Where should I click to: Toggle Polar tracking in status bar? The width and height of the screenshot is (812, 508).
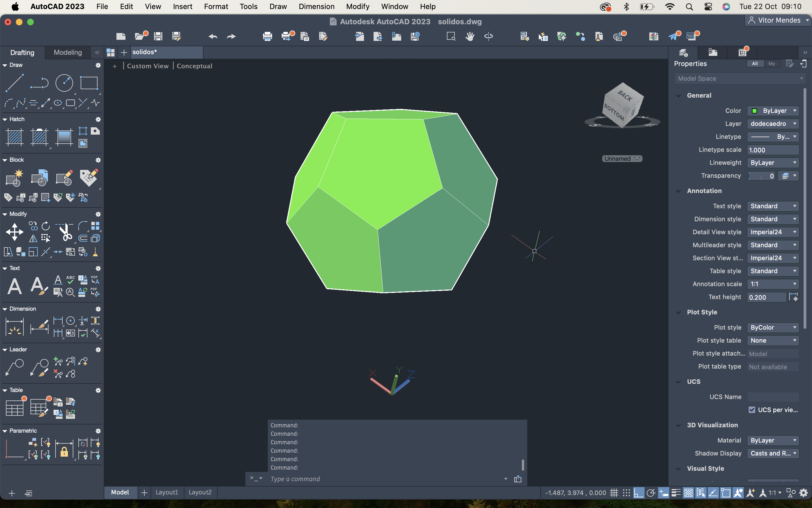coord(651,493)
